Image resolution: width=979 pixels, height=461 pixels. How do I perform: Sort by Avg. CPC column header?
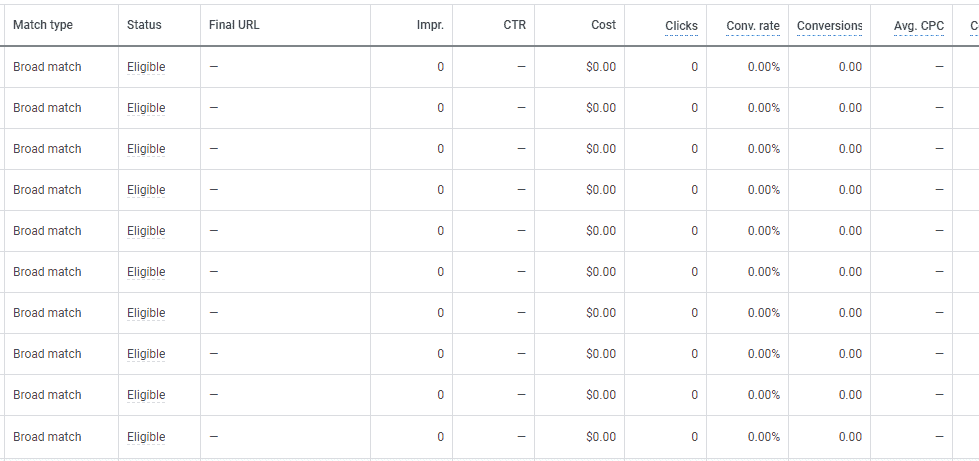point(919,26)
